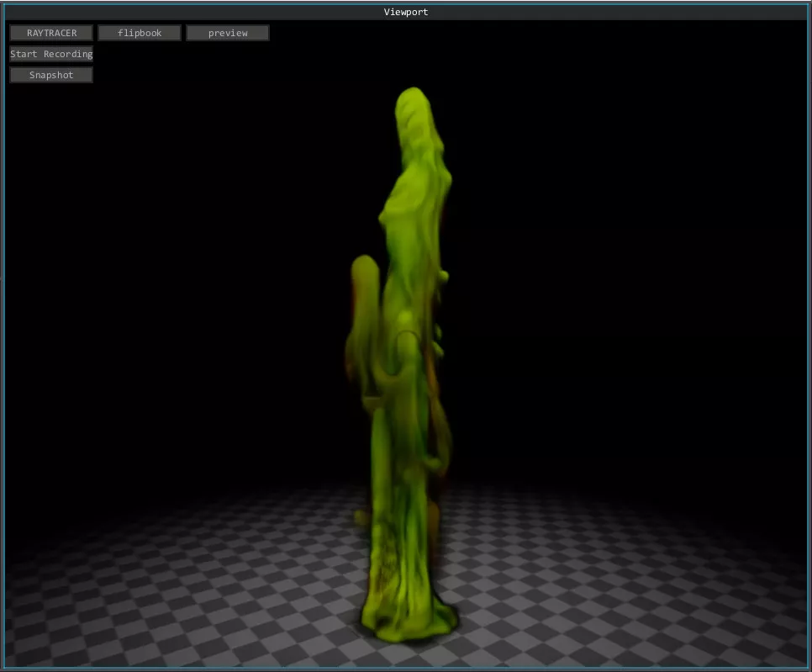Image resolution: width=812 pixels, height=672 pixels.
Task: Click the black background left of the fluid
Action: click(x=168, y=252)
